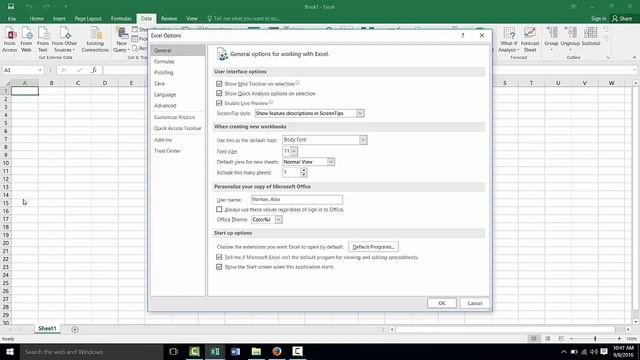Open the ScreenTip style dropdown
The image size is (640, 360).
click(360, 113)
